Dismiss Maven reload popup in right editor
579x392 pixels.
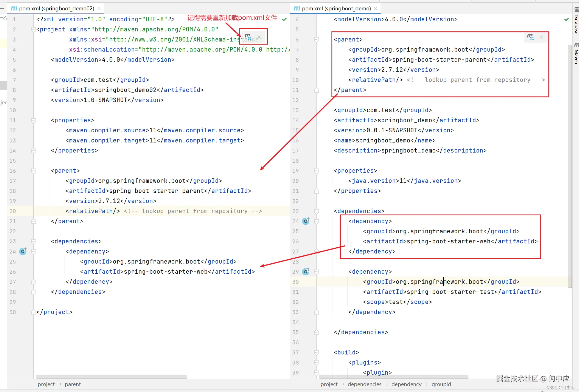pyautogui.click(x=541, y=37)
